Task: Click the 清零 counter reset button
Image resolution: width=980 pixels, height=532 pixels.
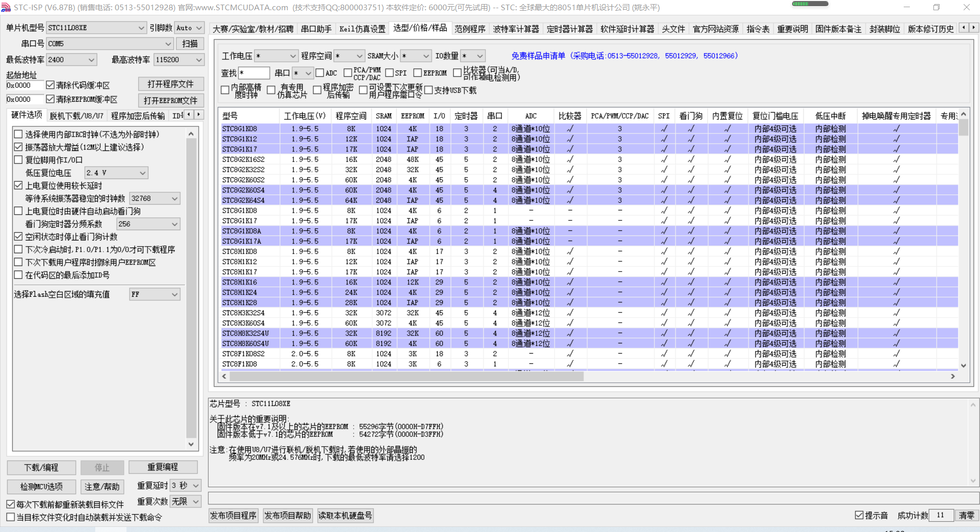Action: click(x=967, y=515)
